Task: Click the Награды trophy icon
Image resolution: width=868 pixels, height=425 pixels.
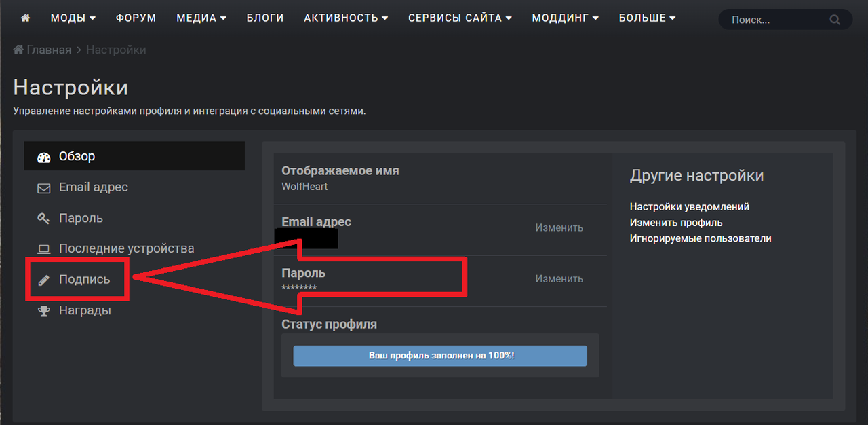Action: coord(44,311)
